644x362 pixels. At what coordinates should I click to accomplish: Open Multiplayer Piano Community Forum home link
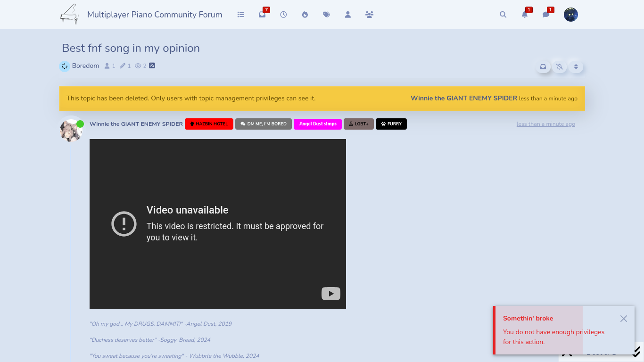click(x=155, y=15)
